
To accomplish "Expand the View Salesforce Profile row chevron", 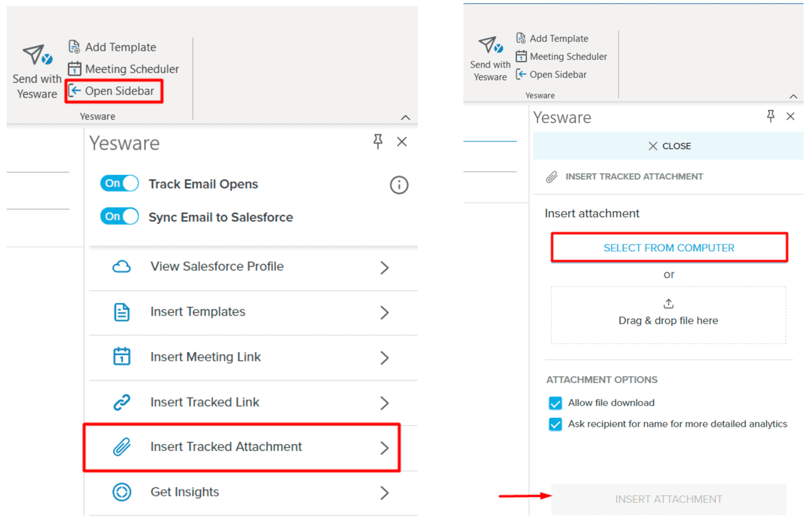I will 384,268.
